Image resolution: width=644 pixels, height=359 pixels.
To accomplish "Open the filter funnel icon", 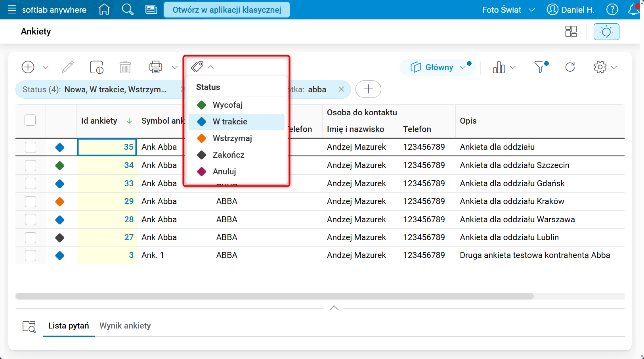I will coord(541,67).
